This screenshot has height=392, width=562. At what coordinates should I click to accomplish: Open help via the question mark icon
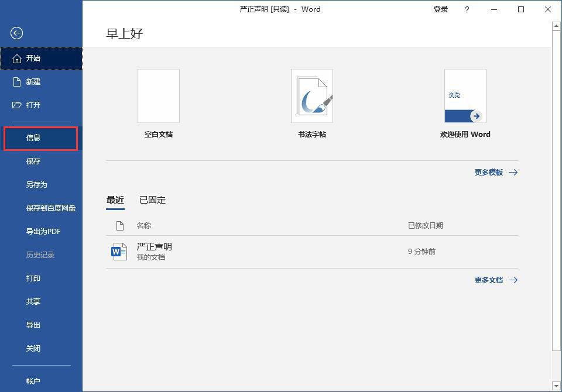coord(467,9)
